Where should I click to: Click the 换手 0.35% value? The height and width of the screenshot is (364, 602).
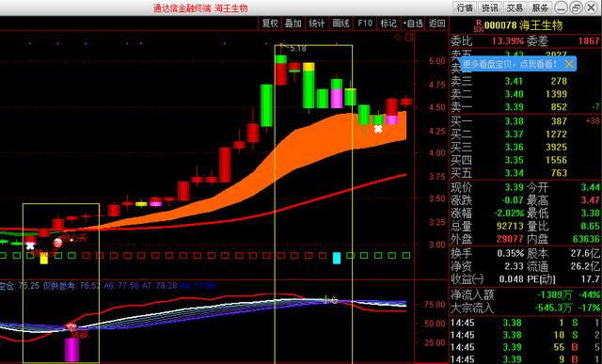510,253
